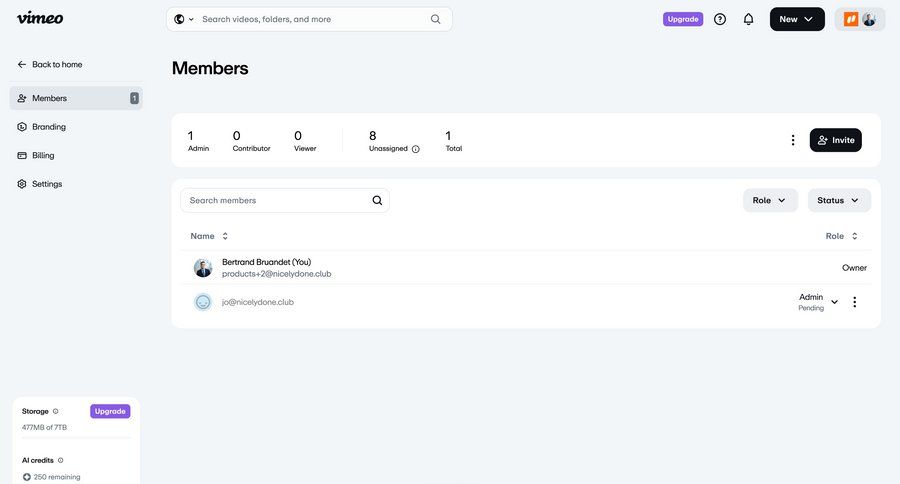
Task: Click the Unassigned info icon
Action: click(x=416, y=149)
